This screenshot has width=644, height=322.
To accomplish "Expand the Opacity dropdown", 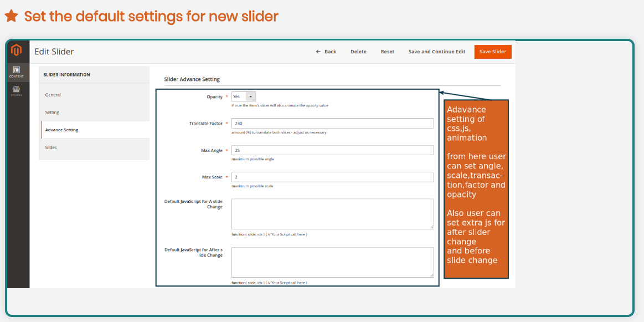I will pyautogui.click(x=244, y=96).
